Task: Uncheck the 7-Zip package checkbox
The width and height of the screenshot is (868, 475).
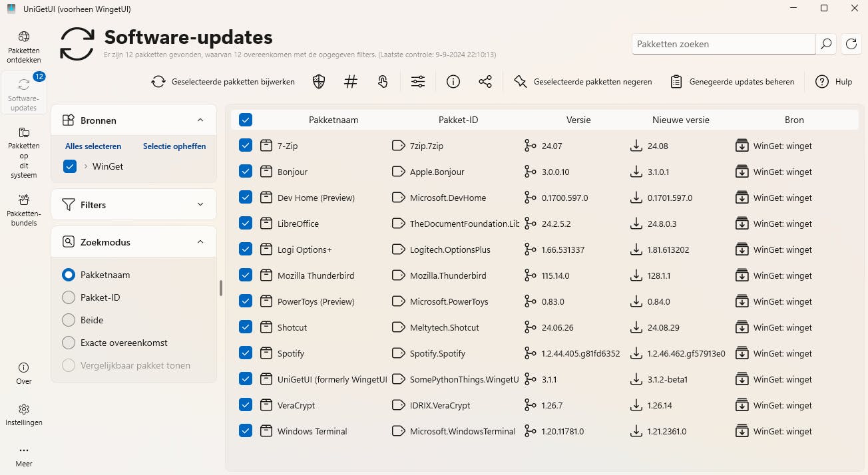Action: tap(246, 146)
